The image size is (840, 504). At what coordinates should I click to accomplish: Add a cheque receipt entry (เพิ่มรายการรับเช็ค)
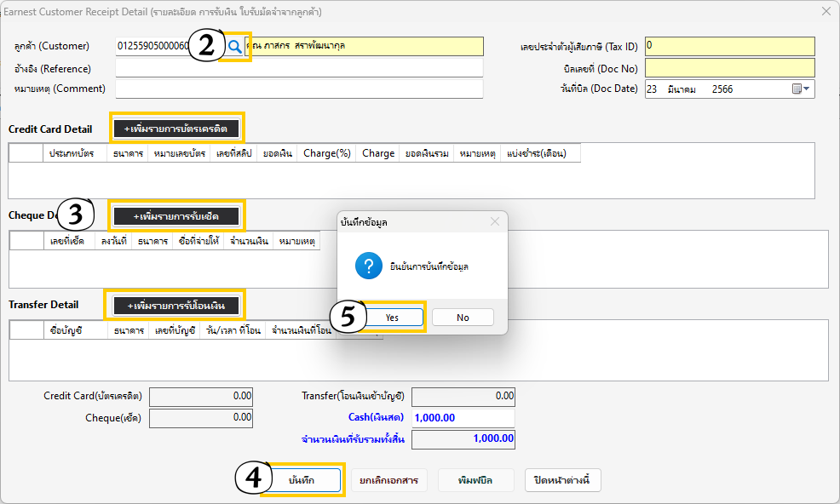[x=176, y=216]
